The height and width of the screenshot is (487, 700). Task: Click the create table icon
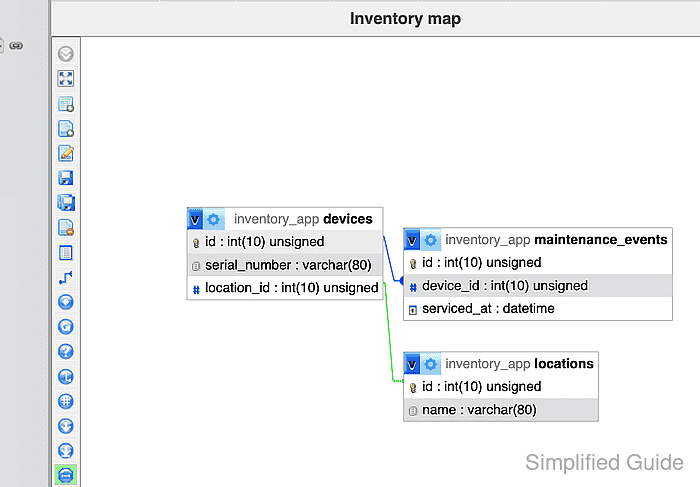[66, 253]
